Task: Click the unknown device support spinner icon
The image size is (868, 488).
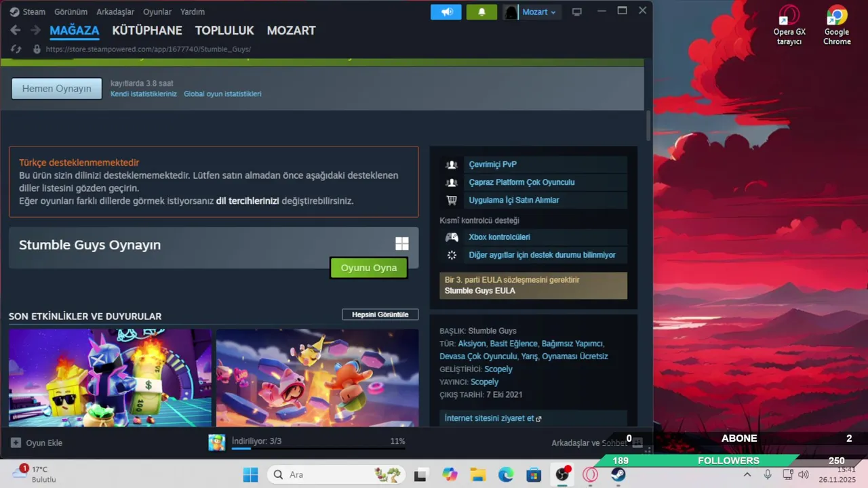Action: coord(452,255)
